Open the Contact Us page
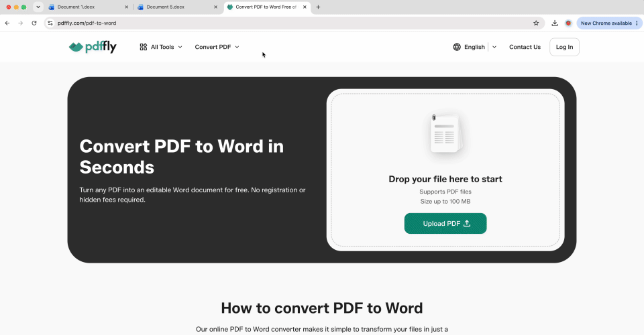 pos(525,47)
